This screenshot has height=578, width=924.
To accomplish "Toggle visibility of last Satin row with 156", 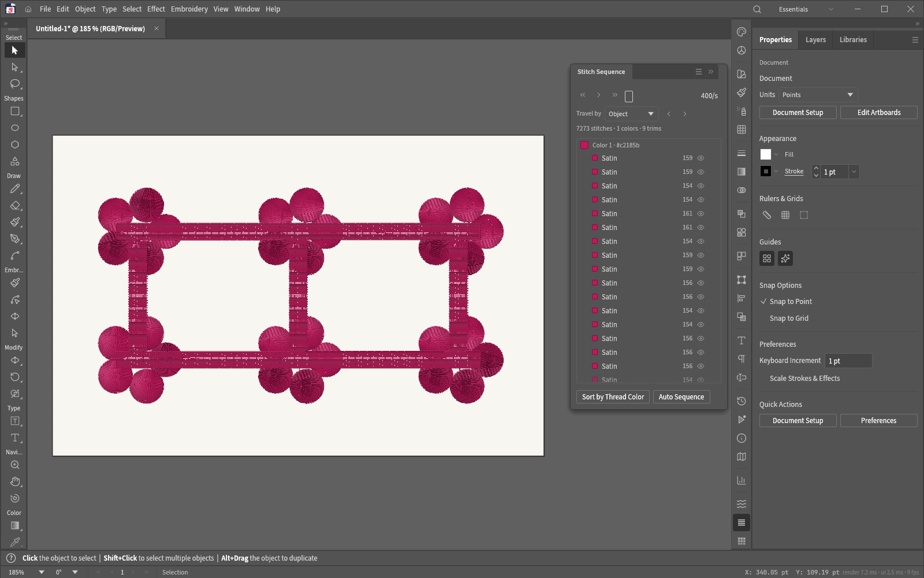I will [701, 366].
